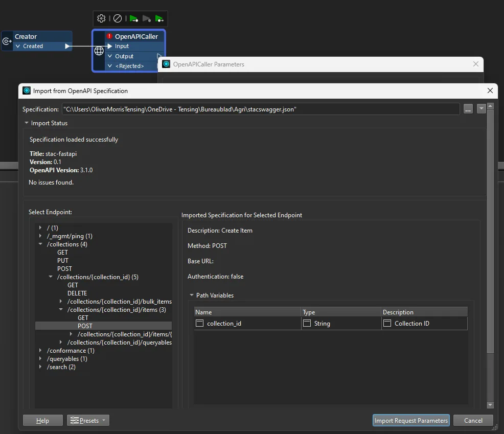
Task: Open the Specification field dropdown arrow
Action: 480,109
